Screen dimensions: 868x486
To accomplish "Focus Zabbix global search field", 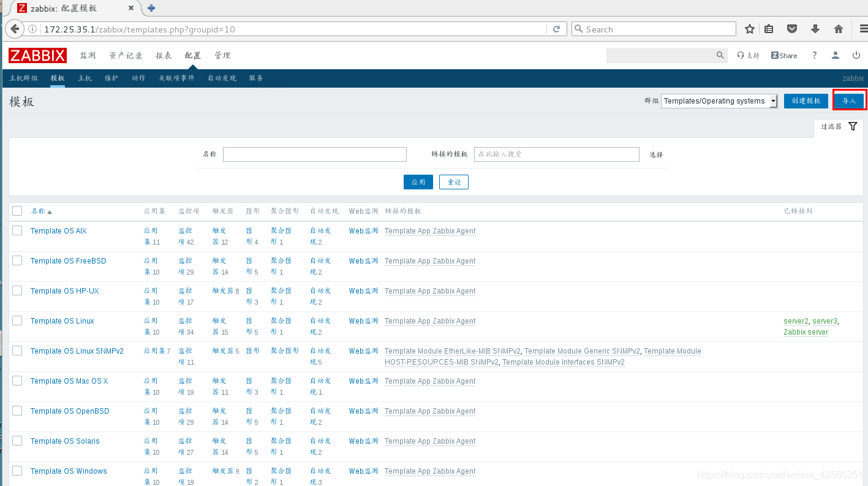I will coord(660,55).
